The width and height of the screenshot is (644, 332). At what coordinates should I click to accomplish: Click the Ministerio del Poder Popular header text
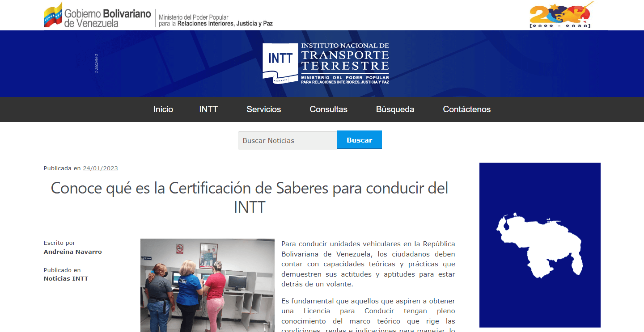[x=216, y=21]
